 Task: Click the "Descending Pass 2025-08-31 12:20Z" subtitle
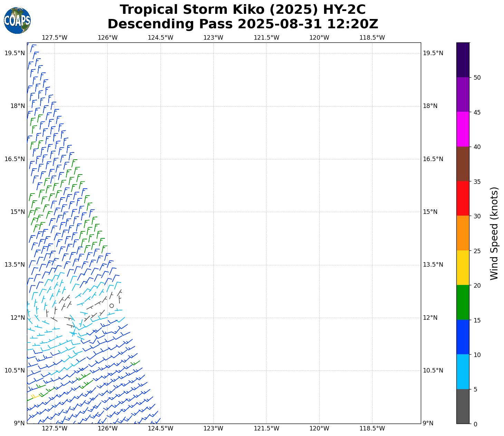[x=243, y=24]
